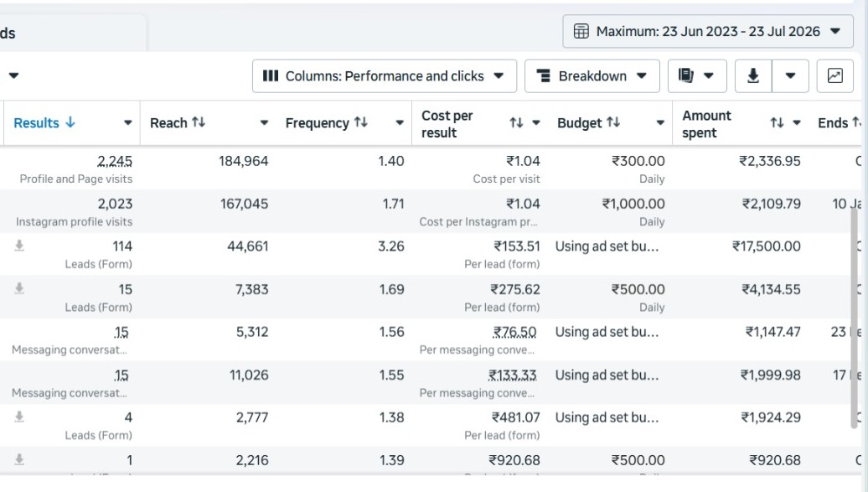Click the Profile and Page visits label
The image size is (868, 492).
point(76,179)
